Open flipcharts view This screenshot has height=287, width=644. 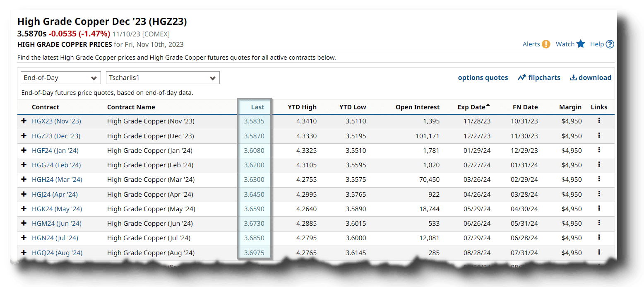click(539, 77)
